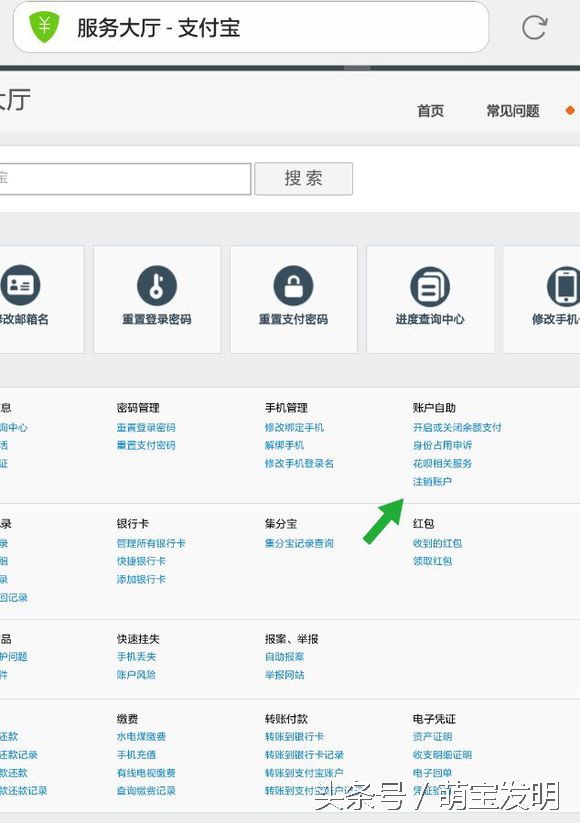This screenshot has width=580, height=823.
Task: Open 手机充值 link
Action: [x=136, y=754]
